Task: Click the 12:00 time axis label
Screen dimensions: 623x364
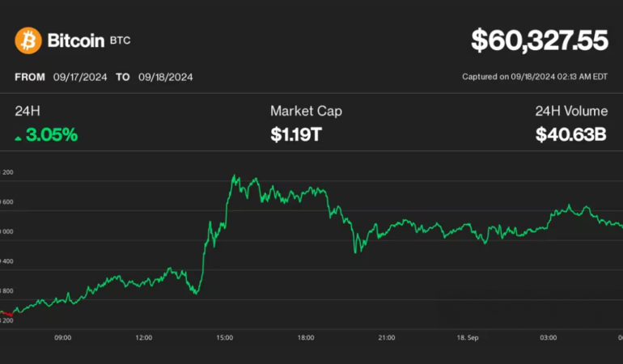Action: [144, 337]
